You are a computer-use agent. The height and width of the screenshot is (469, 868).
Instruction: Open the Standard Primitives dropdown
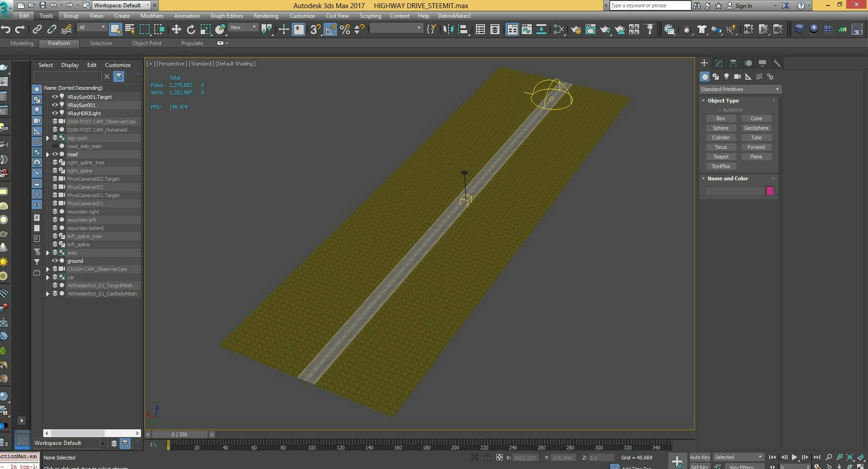pyautogui.click(x=740, y=89)
